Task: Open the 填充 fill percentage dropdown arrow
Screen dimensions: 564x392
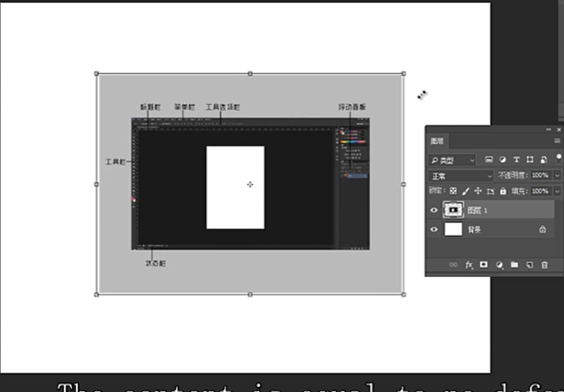Action: [x=557, y=191]
